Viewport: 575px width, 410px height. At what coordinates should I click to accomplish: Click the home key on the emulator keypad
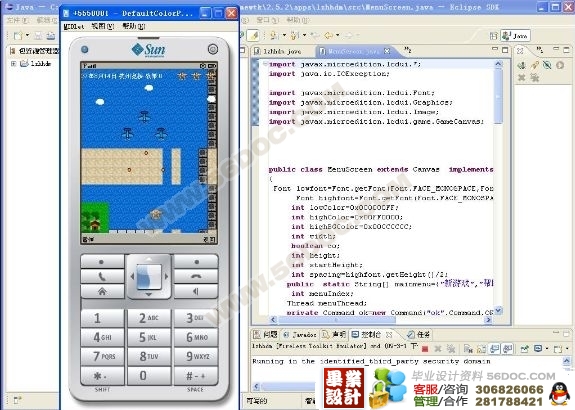pos(102,291)
